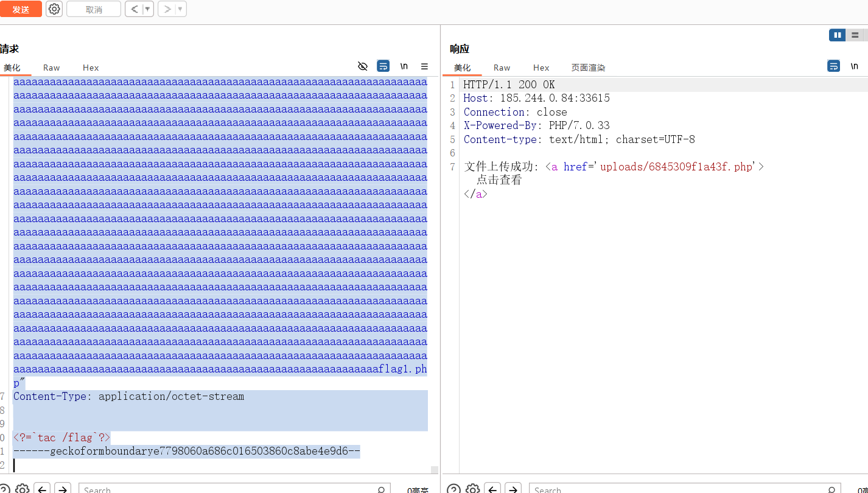Open search settings gear under request panel
The width and height of the screenshot is (868, 493).
pos(23,489)
